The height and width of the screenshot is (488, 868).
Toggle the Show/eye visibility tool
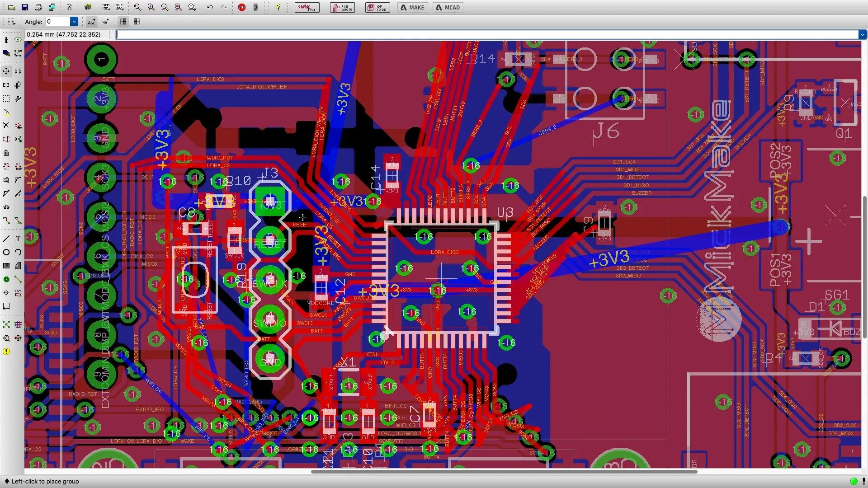(18, 40)
